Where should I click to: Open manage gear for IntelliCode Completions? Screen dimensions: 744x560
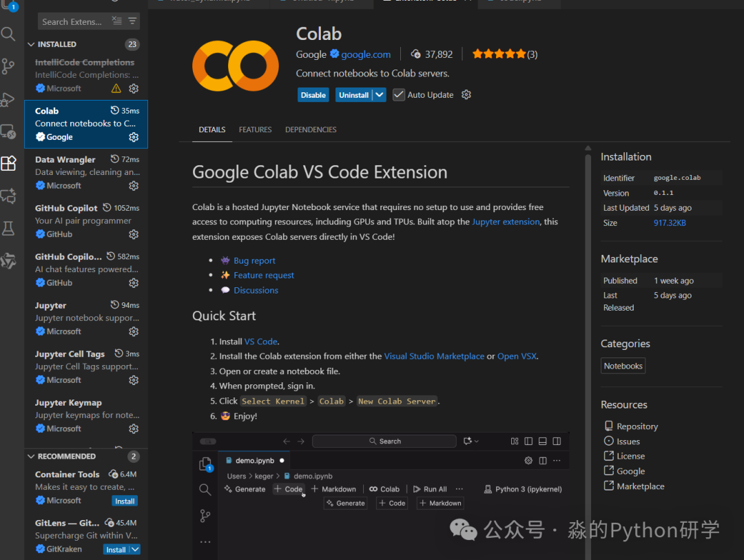(134, 88)
